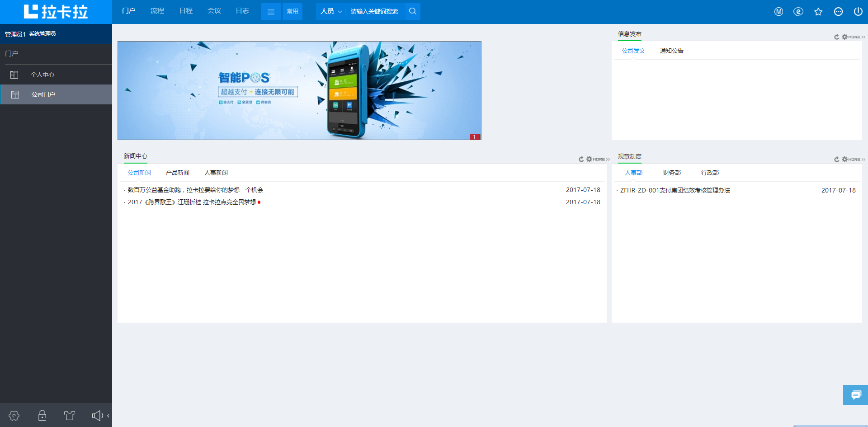Open ZFHR-ZD-001支付集团绩效考核管理办法 document
This screenshot has height=427, width=868.
675,190
